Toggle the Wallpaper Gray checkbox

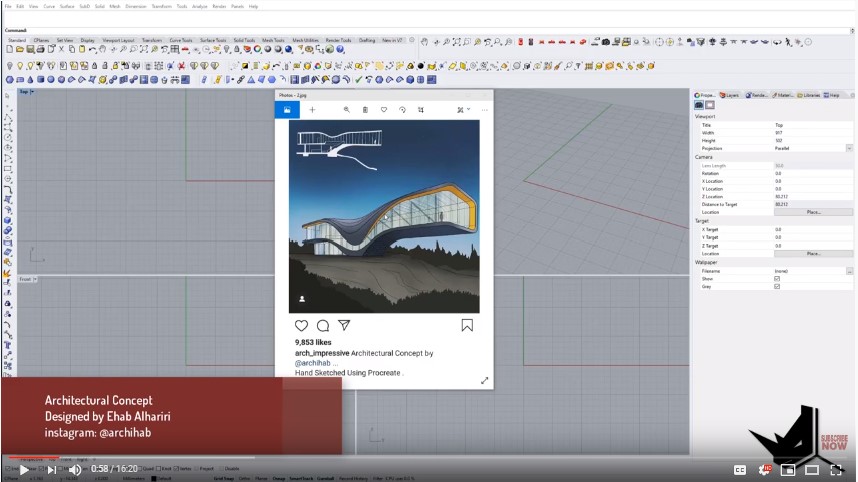776,286
